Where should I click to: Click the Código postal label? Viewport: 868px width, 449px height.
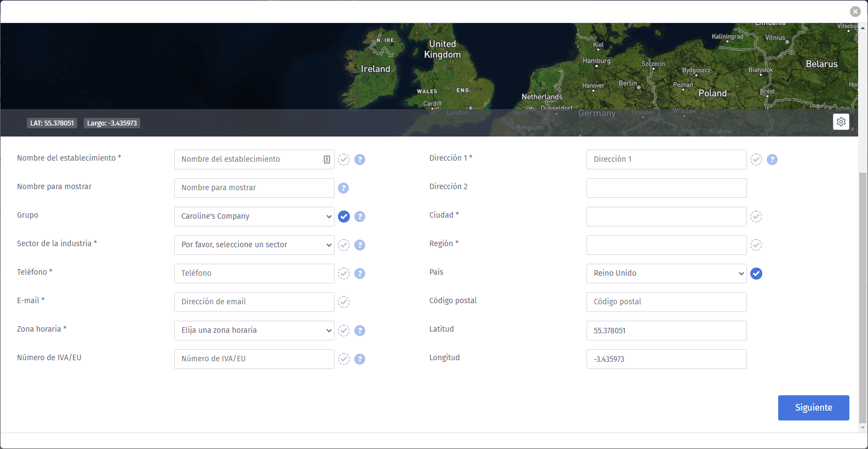click(453, 300)
